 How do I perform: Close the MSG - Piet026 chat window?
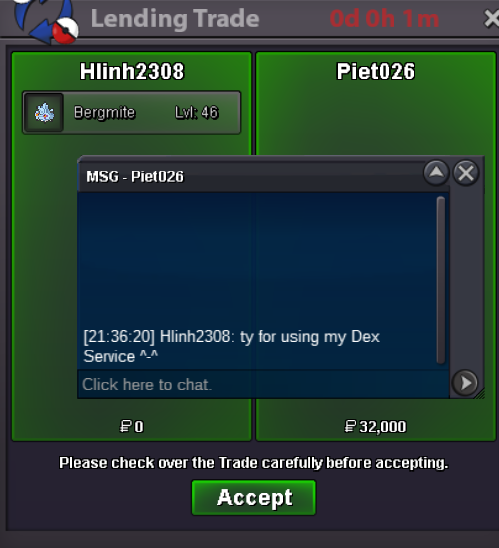[x=466, y=173]
